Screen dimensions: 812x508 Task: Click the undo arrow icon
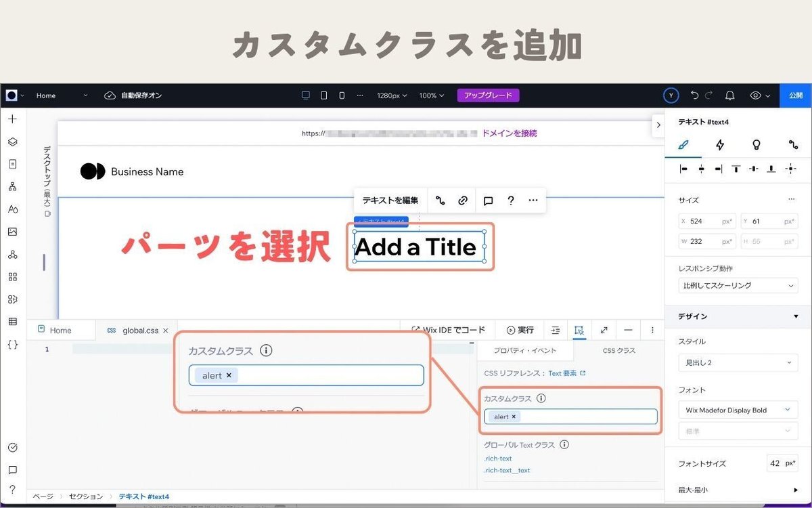[694, 96]
